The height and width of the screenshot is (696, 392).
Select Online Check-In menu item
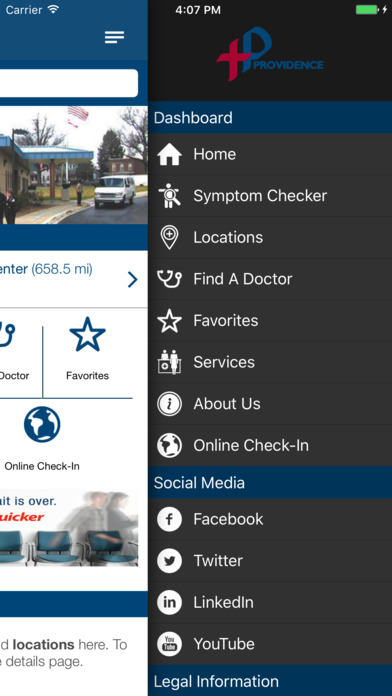pos(270,446)
